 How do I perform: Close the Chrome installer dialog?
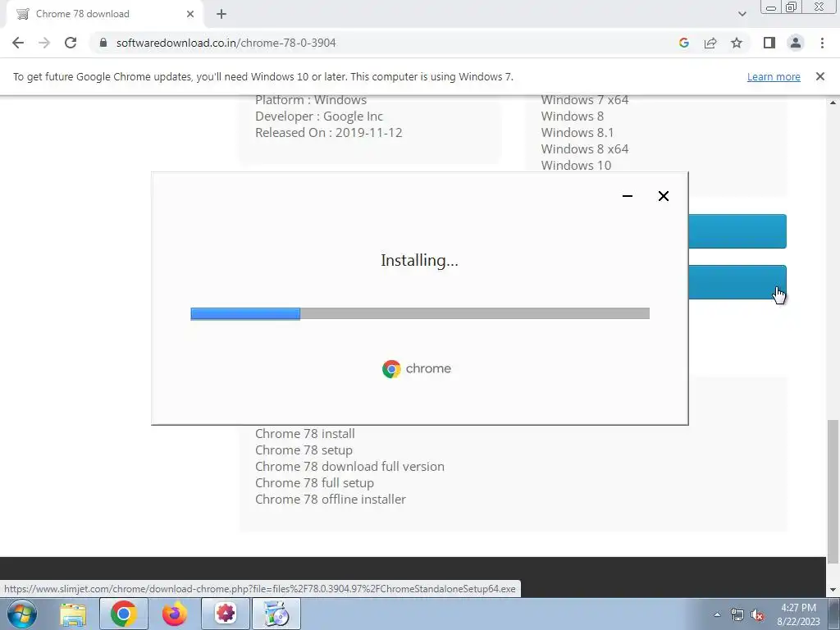[663, 196]
